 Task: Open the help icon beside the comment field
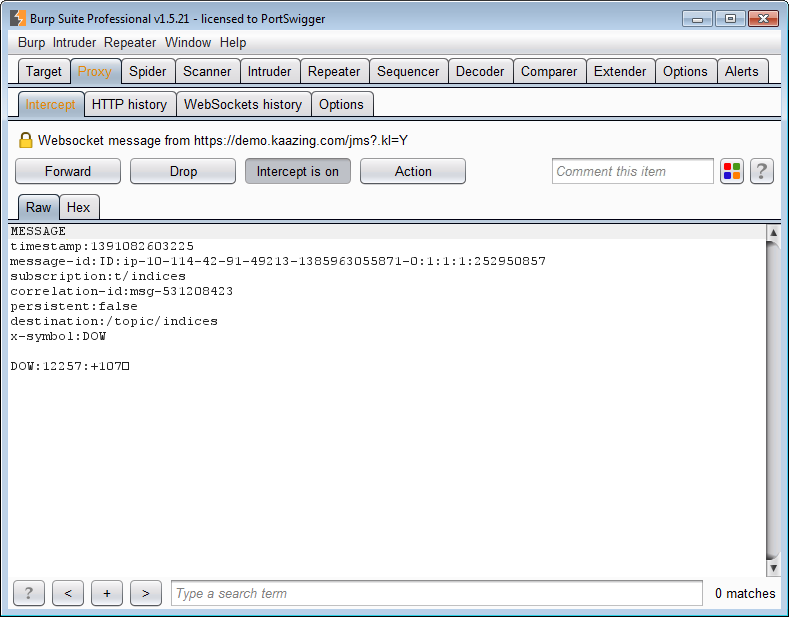pyautogui.click(x=762, y=172)
